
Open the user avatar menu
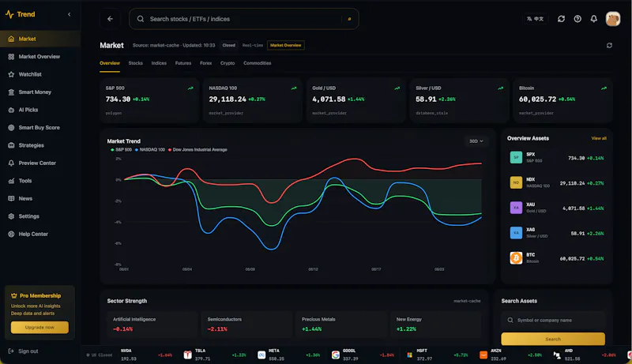tap(613, 19)
